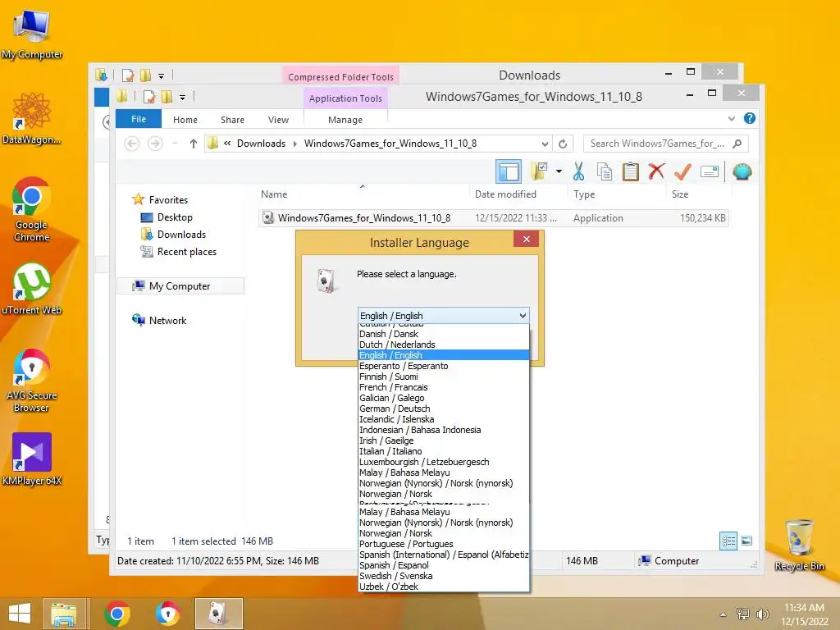Open File Explorer from taskbar

pos(64,614)
